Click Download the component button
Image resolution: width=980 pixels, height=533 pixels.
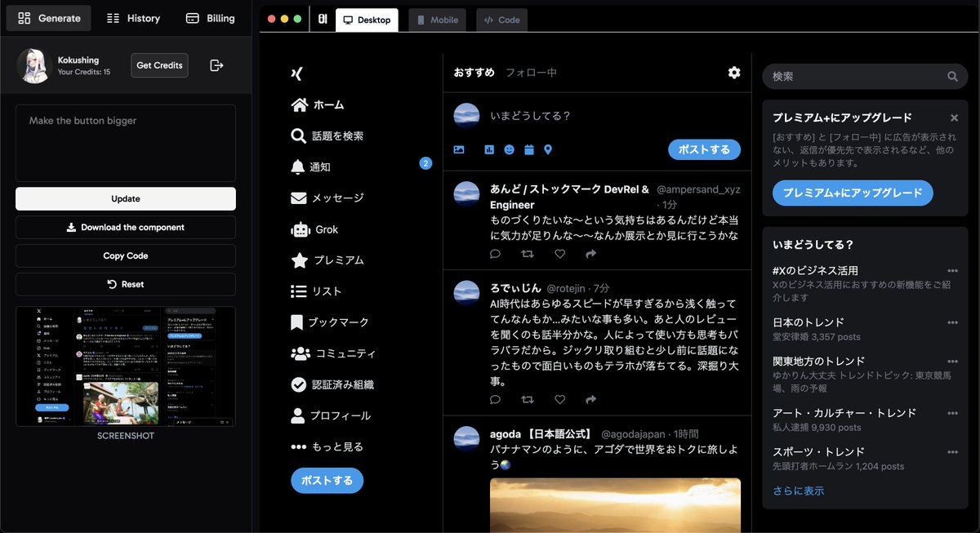[x=126, y=227]
